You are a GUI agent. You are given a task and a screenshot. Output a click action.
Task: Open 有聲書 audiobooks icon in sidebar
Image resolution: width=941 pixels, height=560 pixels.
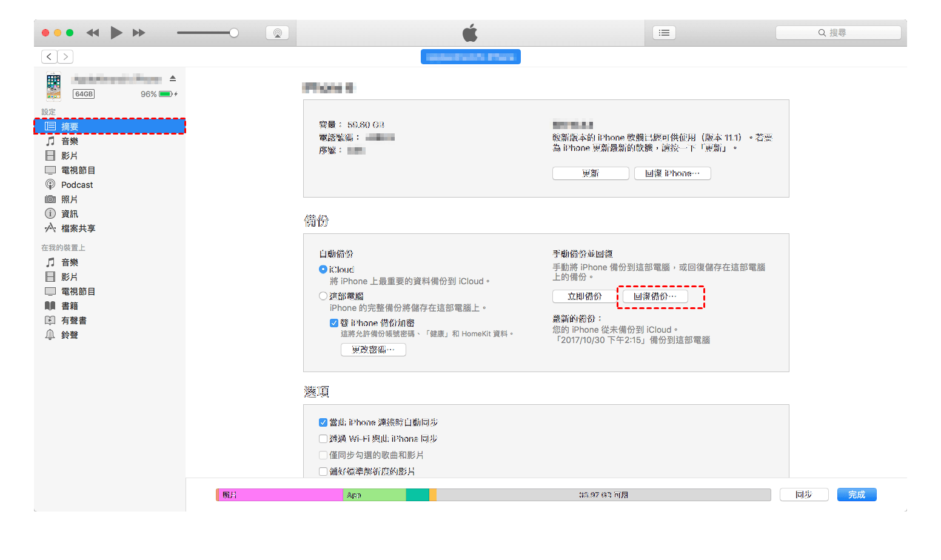pos(50,321)
